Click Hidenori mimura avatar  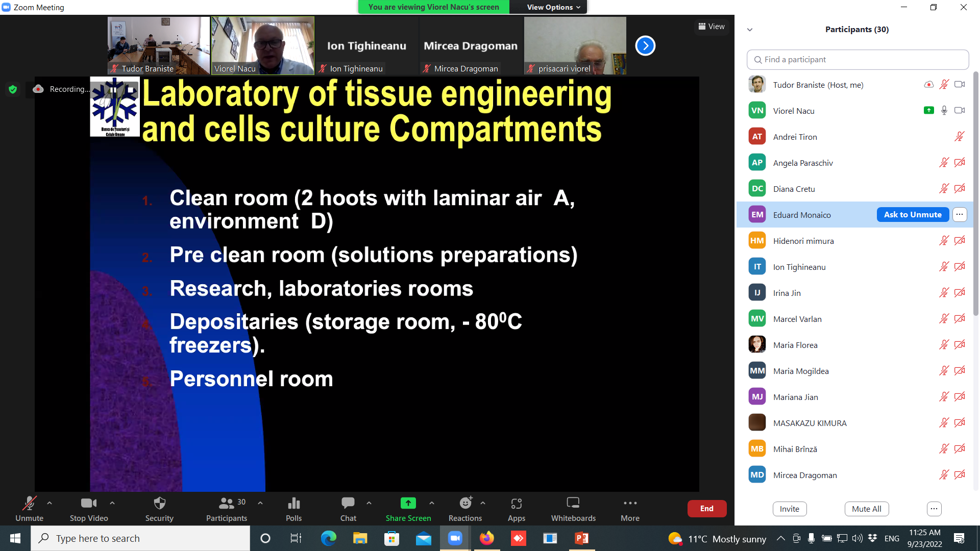tap(757, 241)
